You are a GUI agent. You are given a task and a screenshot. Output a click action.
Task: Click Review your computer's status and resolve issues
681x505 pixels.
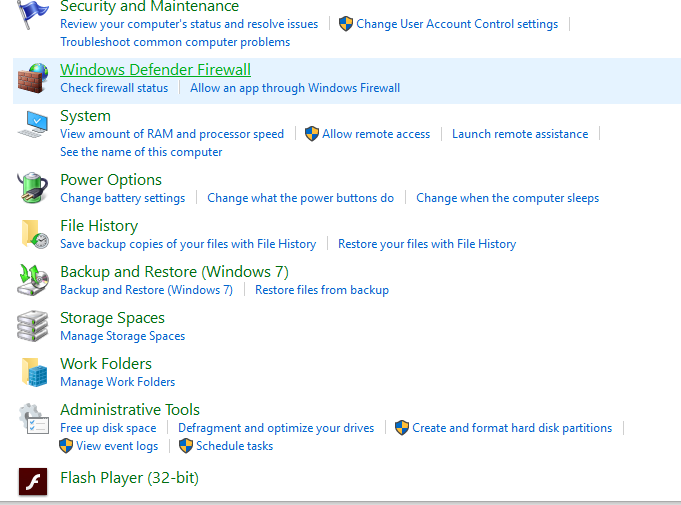pyautogui.click(x=189, y=24)
